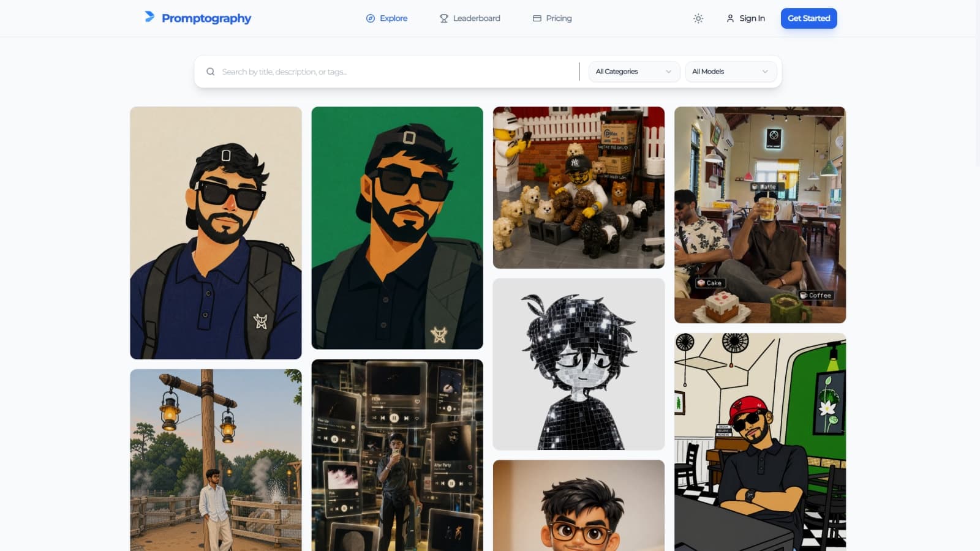Open the floating music players image
Screen dimensions: 980x551
tap(397, 455)
